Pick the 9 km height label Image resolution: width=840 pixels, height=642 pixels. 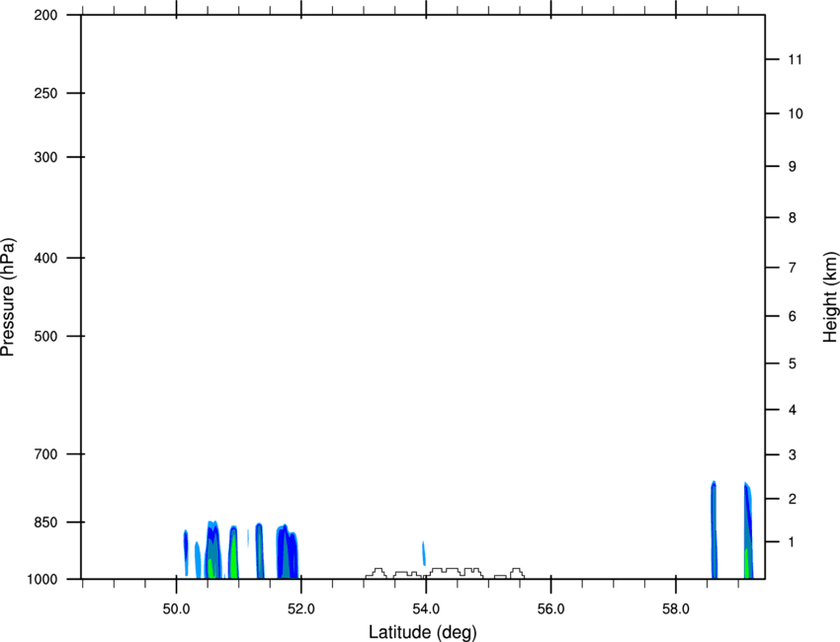793,167
